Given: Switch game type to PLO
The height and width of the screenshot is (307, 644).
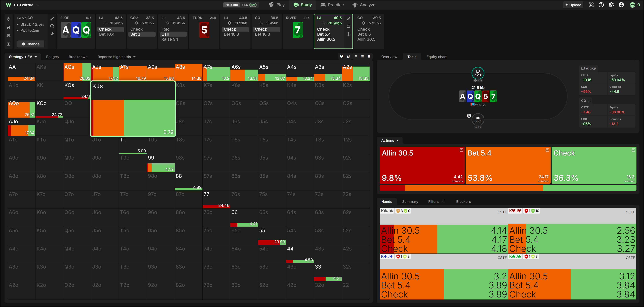Looking at the screenshot, I should [249, 5].
